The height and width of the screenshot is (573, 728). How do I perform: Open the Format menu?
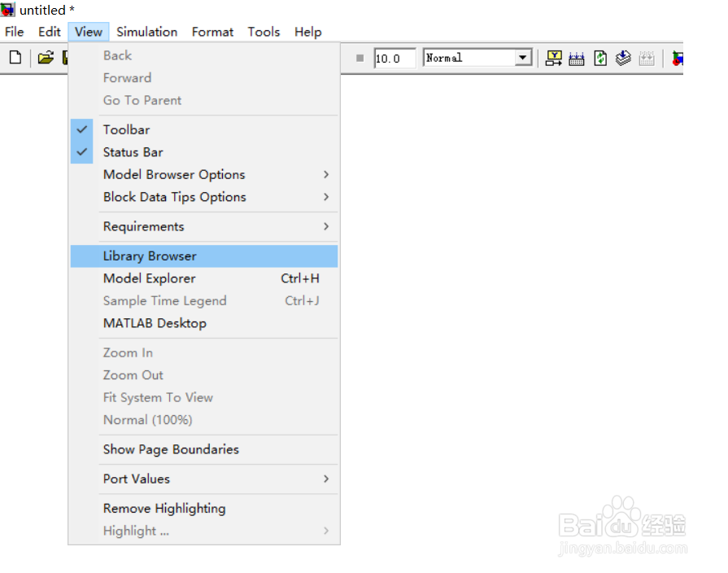pyautogui.click(x=212, y=32)
